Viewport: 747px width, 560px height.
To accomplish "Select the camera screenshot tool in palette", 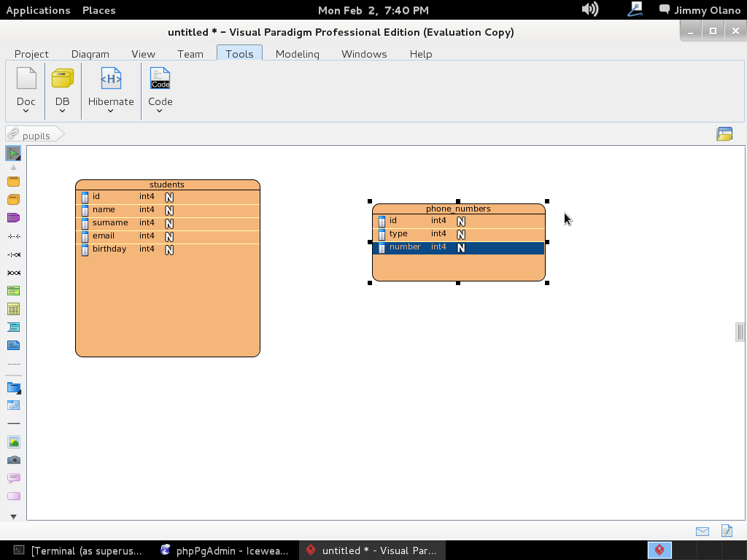I will 13,460.
